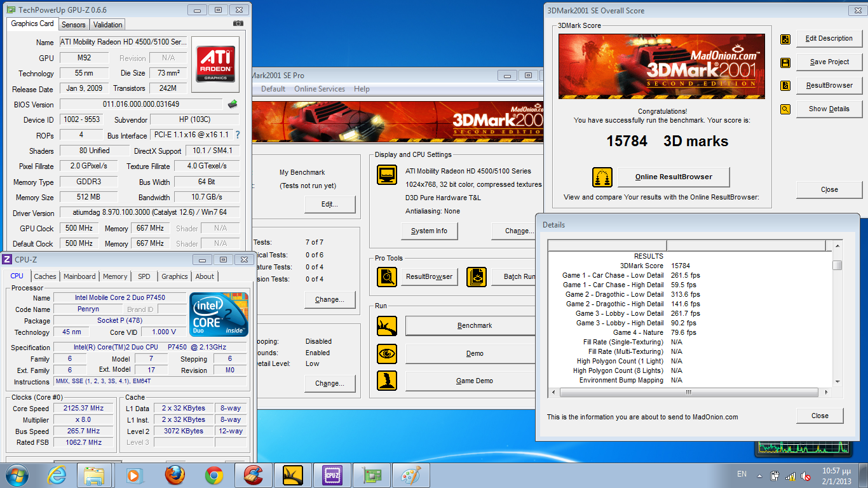Switch to Sensors tab in GPU-Z
This screenshot has width=868, height=488.
73,25
